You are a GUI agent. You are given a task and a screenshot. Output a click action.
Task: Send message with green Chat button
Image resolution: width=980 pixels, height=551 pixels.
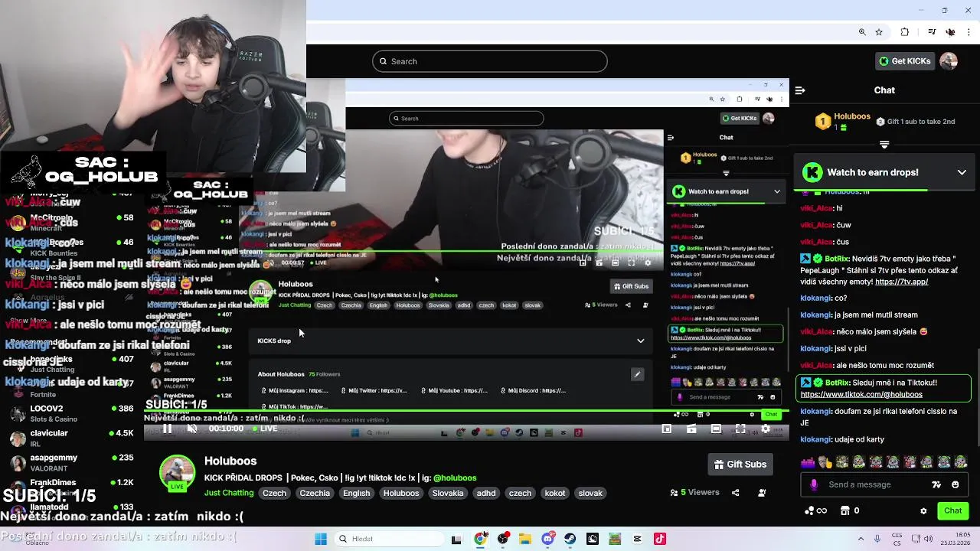tap(952, 510)
